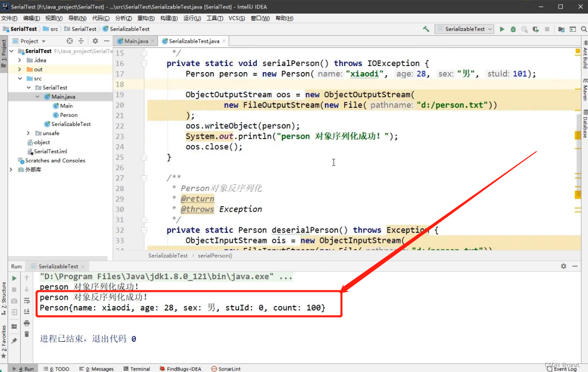This screenshot has height=372, width=588.
Task: Open the 7: Structure side panel
Action: click(x=4, y=298)
